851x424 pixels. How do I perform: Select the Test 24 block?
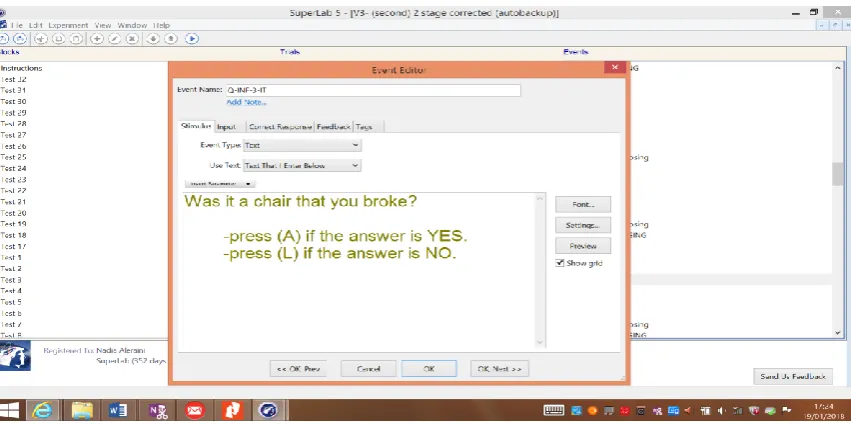13,168
